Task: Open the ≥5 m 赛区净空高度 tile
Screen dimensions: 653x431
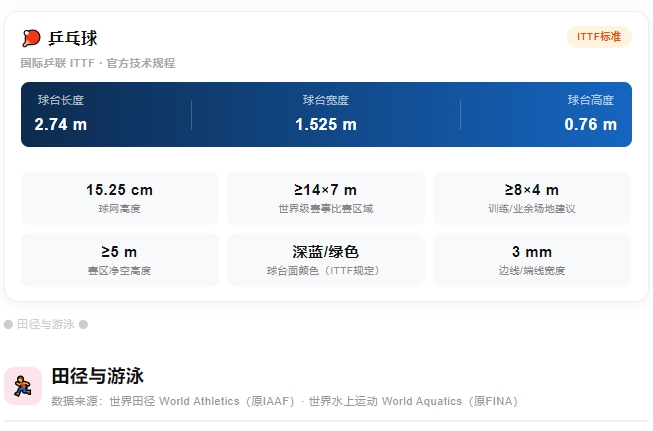Action: pyautogui.click(x=120, y=260)
